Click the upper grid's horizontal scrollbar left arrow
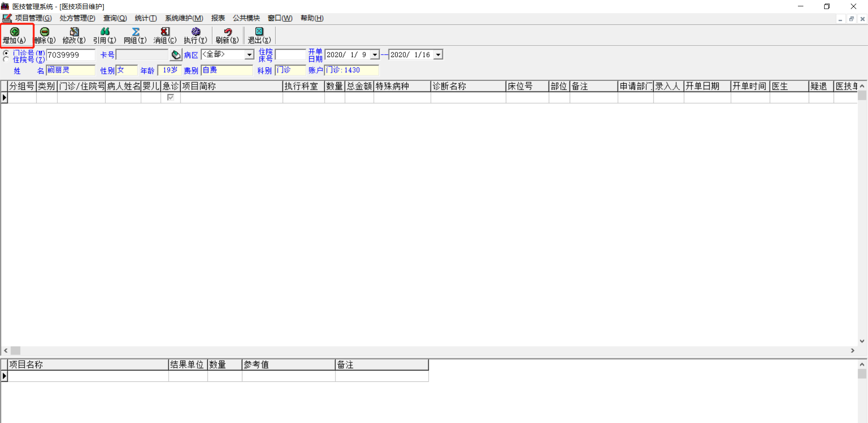This screenshot has width=868, height=423. click(6, 350)
